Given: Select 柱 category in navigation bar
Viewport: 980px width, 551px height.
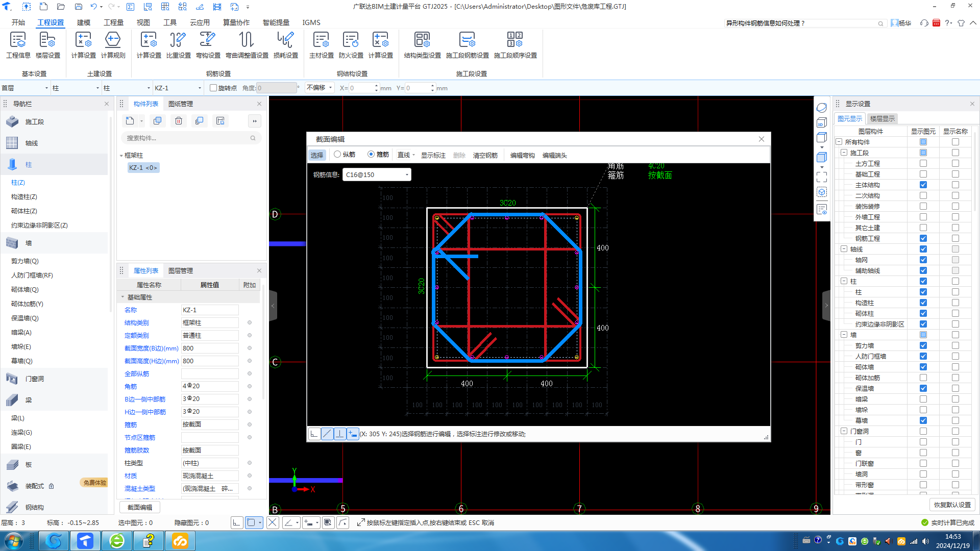Looking at the screenshot, I should coord(54,164).
